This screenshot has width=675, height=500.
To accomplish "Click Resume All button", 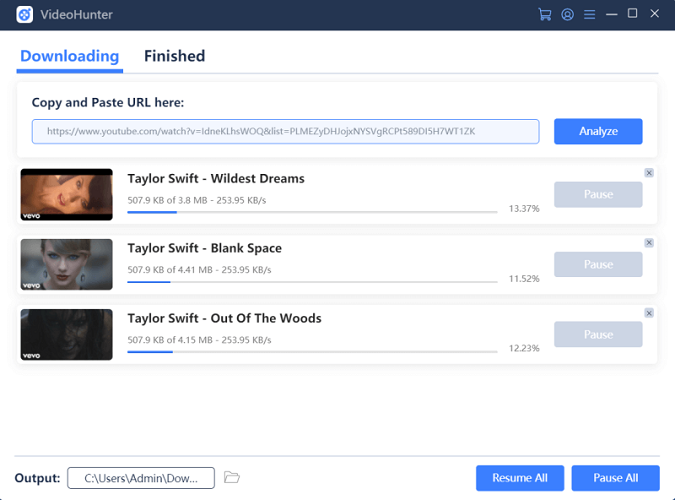I will pos(520,478).
